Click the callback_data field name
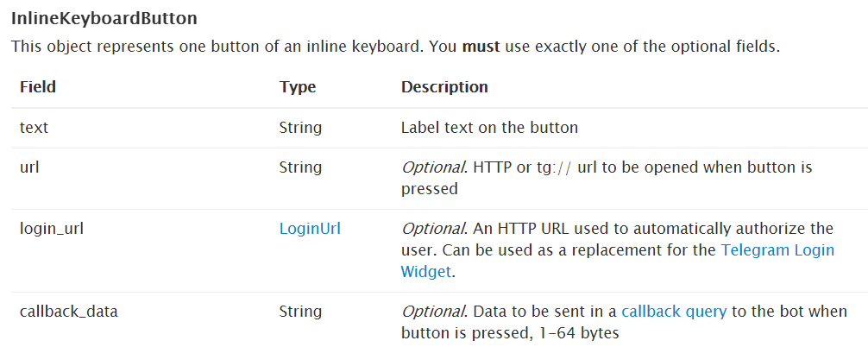This screenshot has width=868, height=347. click(x=69, y=312)
